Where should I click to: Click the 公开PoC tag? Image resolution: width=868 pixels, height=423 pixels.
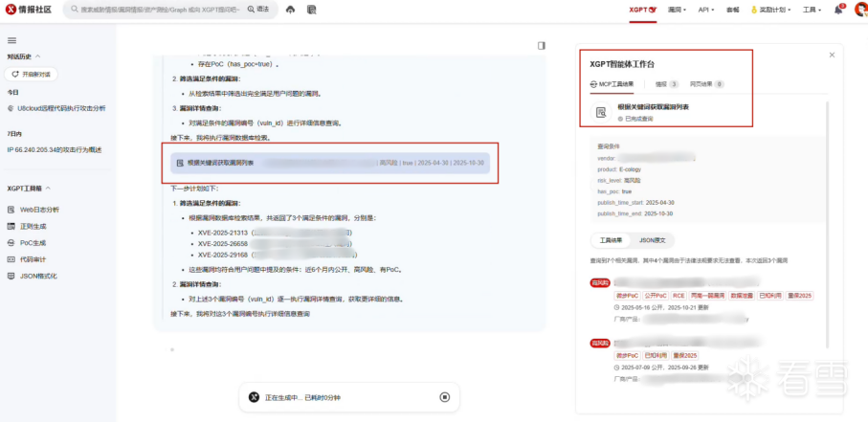(x=656, y=297)
